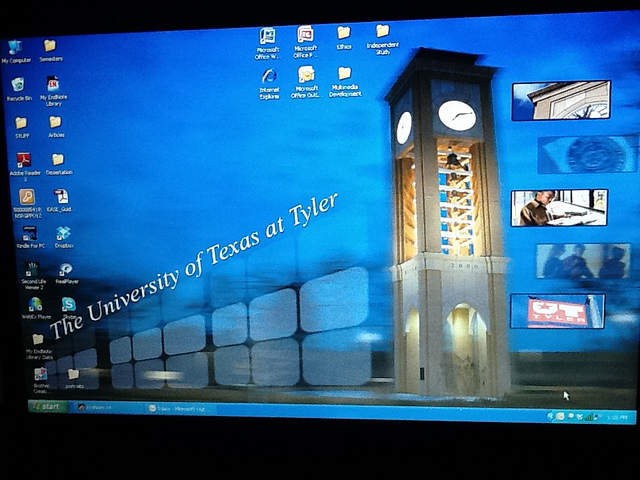The width and height of the screenshot is (640, 480).
Task: Select the Dropbox desktop shortcut
Action: (x=64, y=237)
